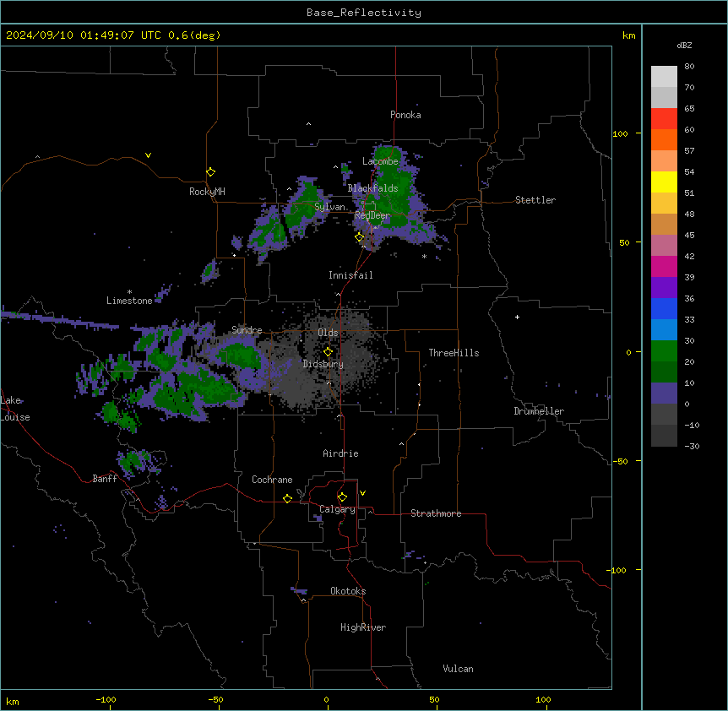Click the Didsbury town label
The image size is (728, 711).
pyautogui.click(x=323, y=364)
